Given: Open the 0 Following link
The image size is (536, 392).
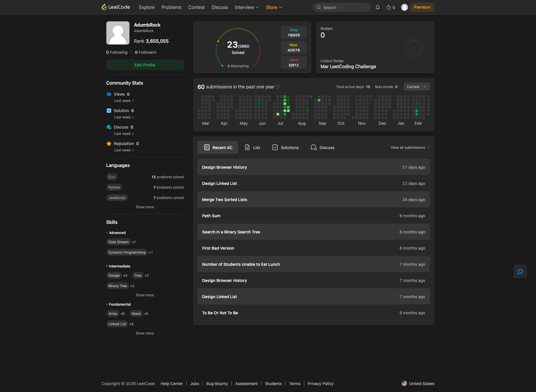Looking at the screenshot, I should [117, 52].
